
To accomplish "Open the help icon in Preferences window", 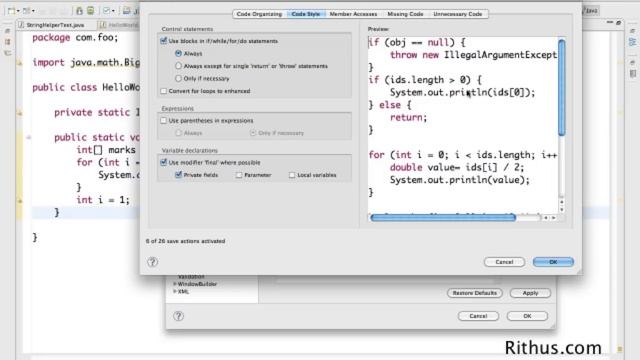I will coord(178,316).
